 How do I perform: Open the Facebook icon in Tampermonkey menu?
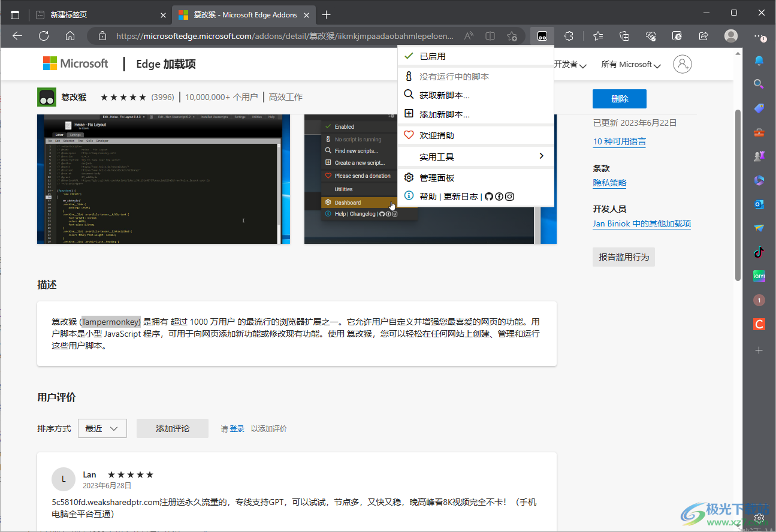(499, 197)
